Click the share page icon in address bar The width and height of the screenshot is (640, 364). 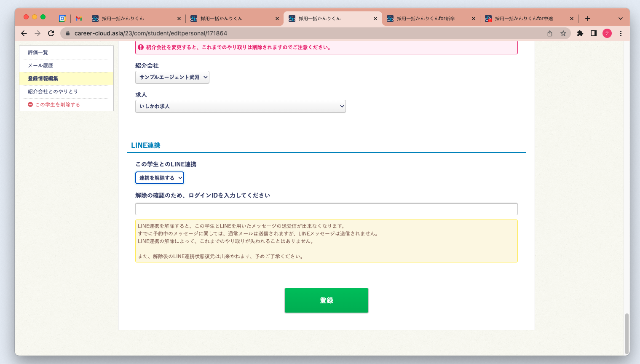550,33
